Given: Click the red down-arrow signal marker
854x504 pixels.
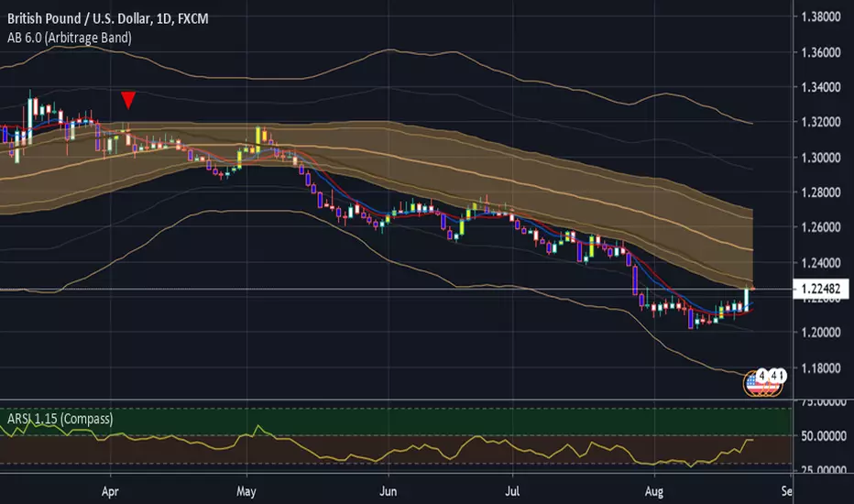Looking at the screenshot, I should click(x=128, y=100).
